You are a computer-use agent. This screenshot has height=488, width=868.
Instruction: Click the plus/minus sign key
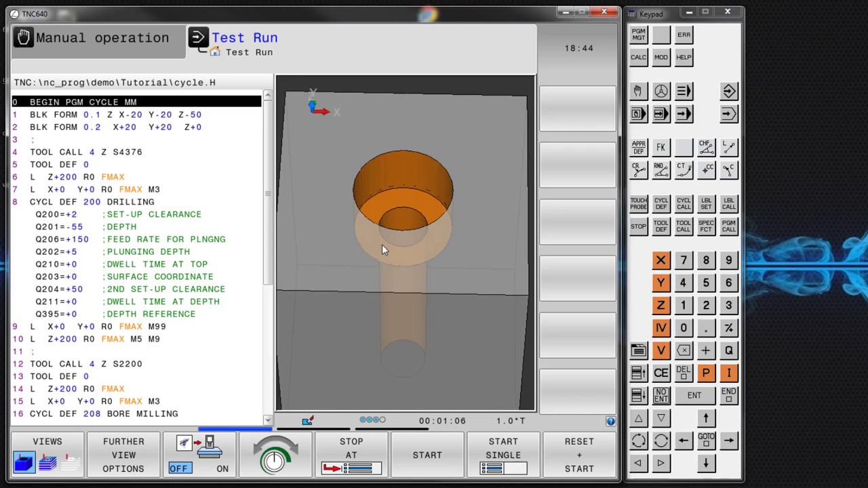point(729,328)
